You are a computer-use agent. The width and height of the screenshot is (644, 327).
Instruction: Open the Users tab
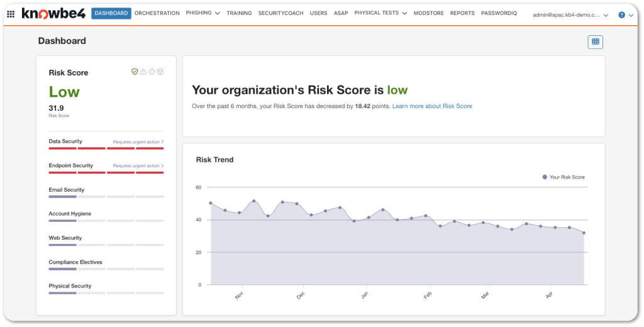pyautogui.click(x=319, y=13)
